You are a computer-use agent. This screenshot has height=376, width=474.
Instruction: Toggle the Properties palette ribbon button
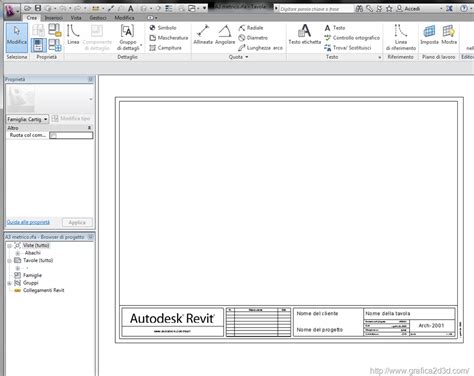(x=38, y=45)
